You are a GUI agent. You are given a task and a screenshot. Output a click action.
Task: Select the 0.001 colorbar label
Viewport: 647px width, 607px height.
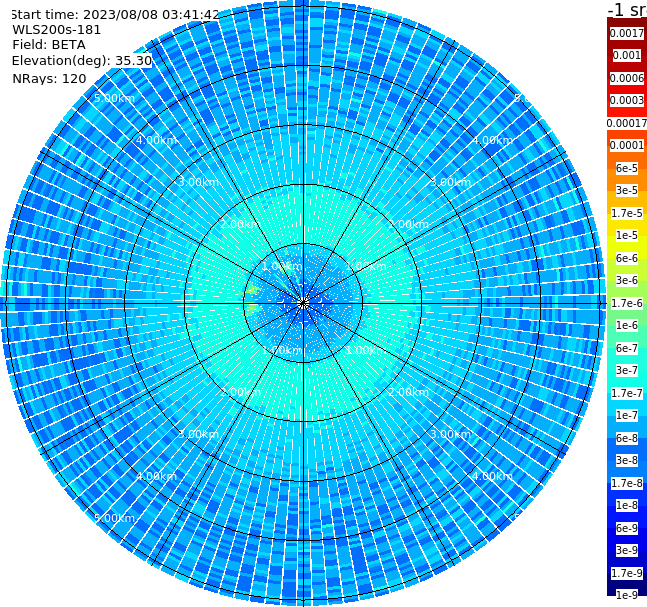[x=627, y=55]
